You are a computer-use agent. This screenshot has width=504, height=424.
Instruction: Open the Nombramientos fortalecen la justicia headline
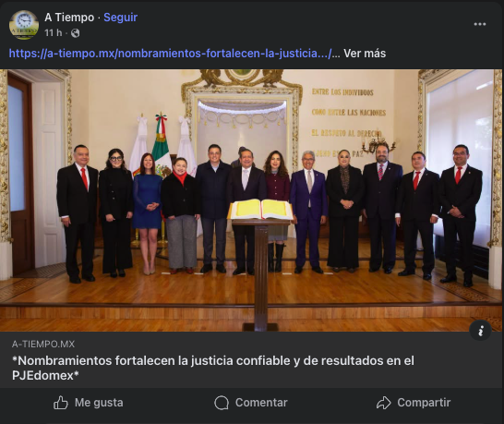coord(213,368)
